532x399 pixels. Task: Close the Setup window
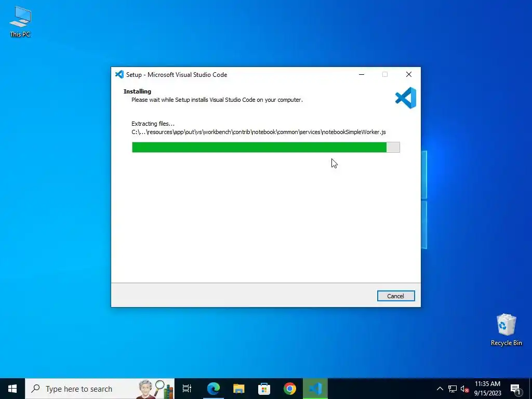(409, 74)
